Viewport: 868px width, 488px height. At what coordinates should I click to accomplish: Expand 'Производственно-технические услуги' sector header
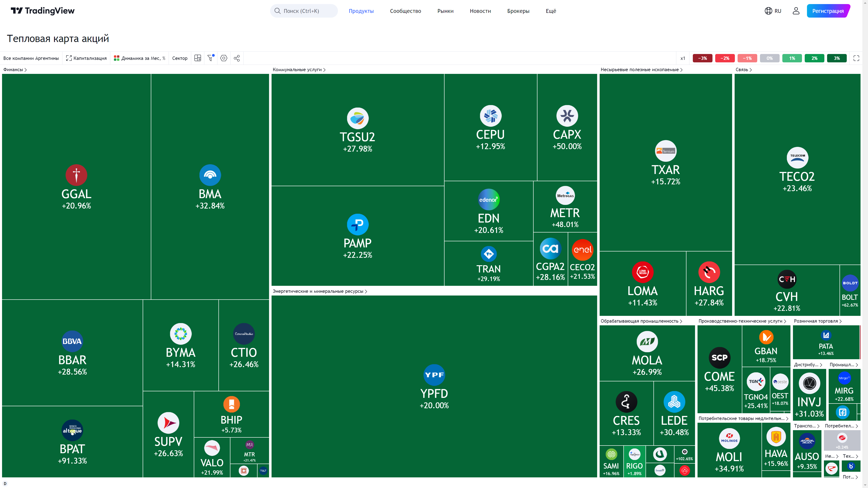pyautogui.click(x=742, y=321)
